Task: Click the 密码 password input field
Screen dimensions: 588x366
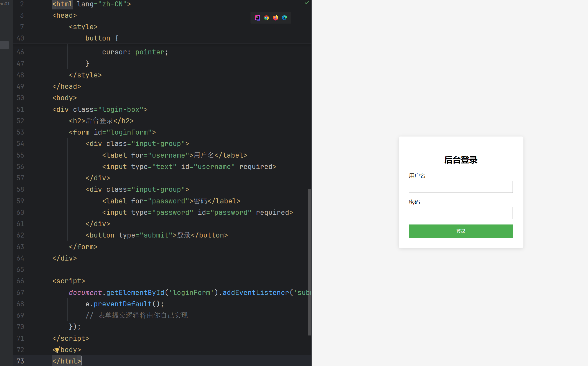Action: coord(460,213)
